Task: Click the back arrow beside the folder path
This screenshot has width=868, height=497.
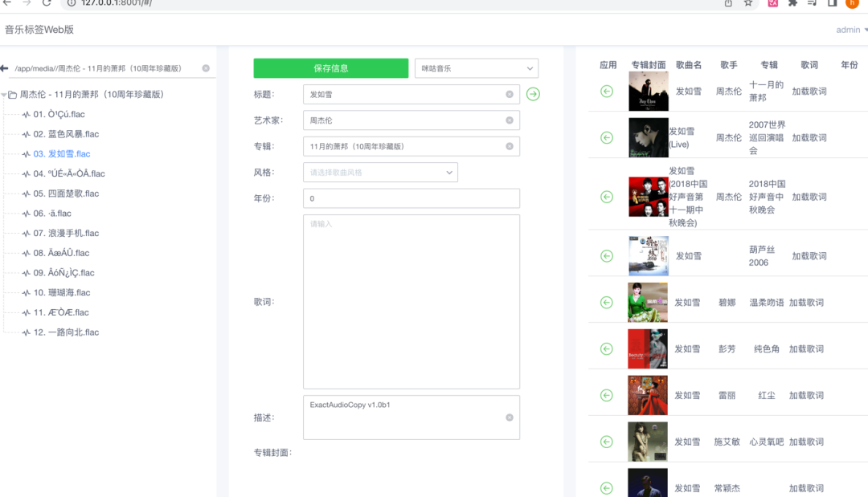Action: point(5,68)
